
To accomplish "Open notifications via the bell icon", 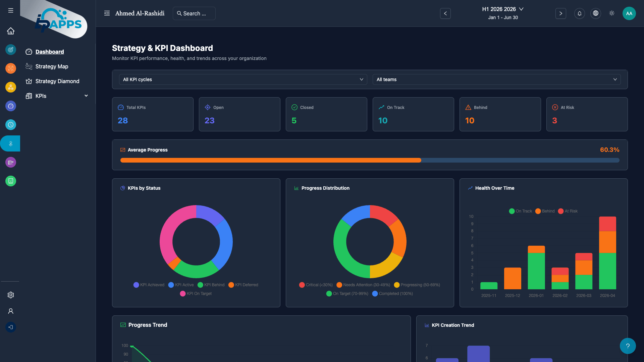I will [579, 13].
